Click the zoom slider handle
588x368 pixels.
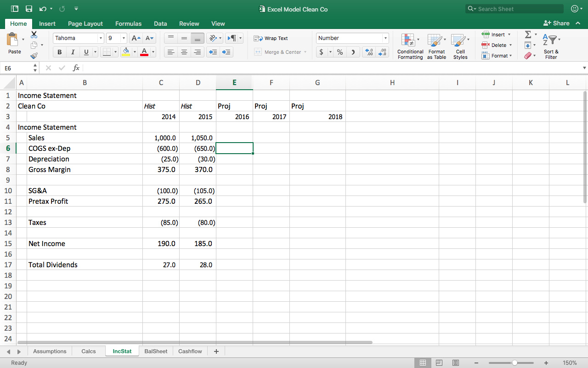(514, 362)
